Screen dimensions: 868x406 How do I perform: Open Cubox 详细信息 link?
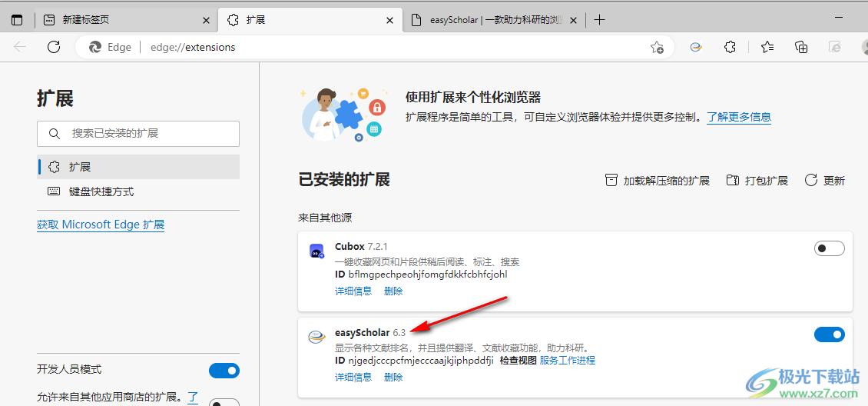click(354, 291)
